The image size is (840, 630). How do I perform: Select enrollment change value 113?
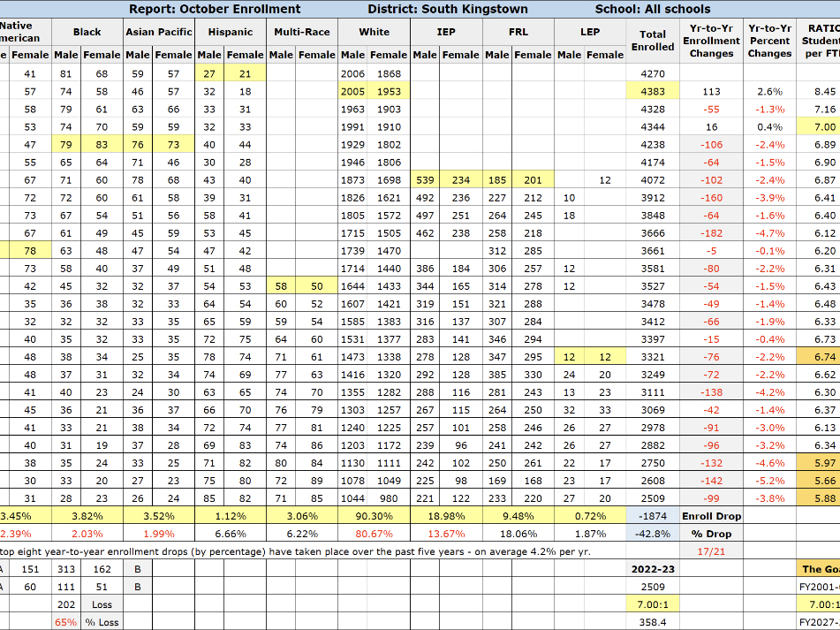711,92
